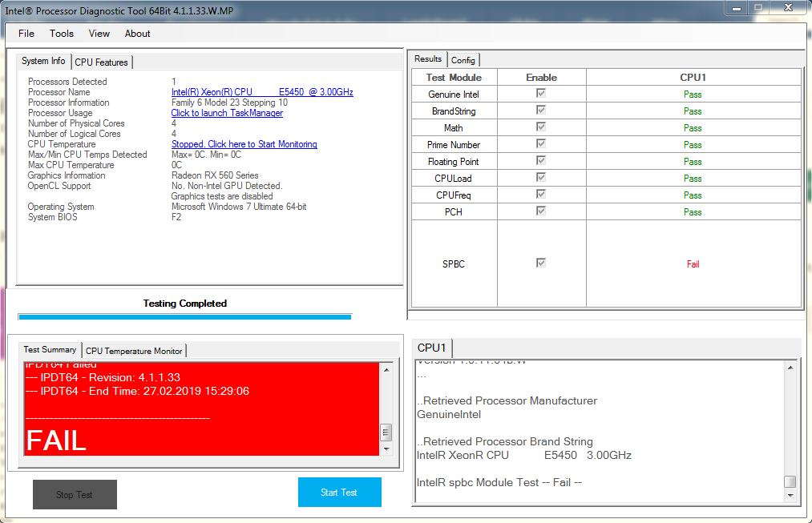Toggle the CPUFreq test checkbox

pos(541,194)
